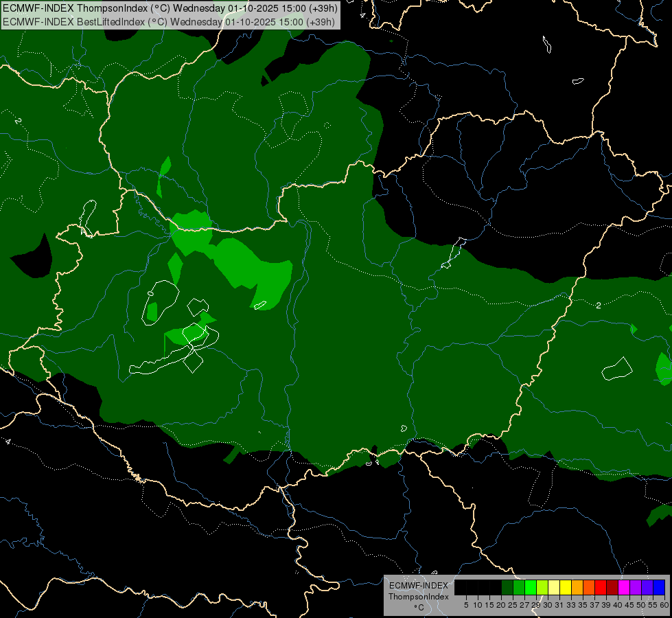
Task: Select the dark green 20-25 legend swatch
Action: tap(507, 587)
